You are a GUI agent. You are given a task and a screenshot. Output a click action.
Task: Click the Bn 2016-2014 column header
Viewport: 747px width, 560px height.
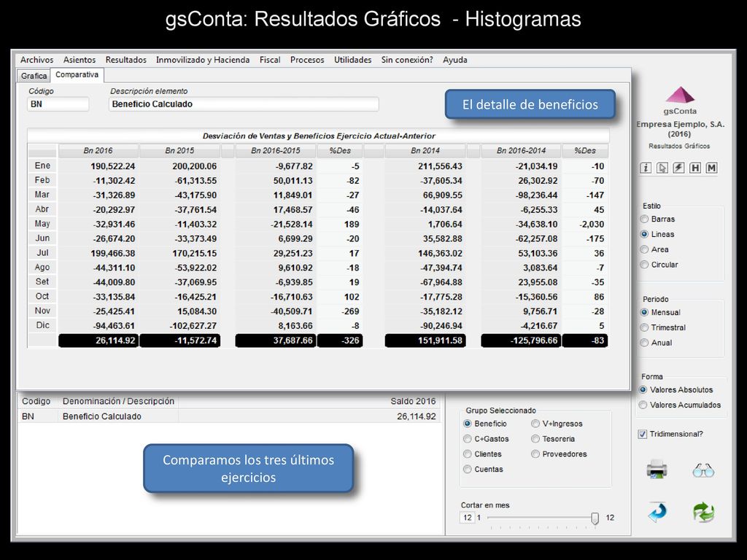[x=521, y=150]
